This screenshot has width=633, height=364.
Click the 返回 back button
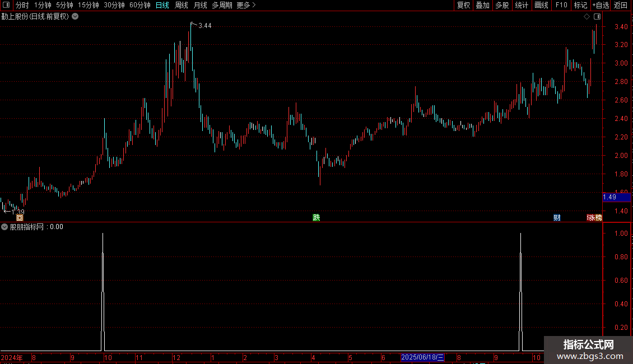621,5
